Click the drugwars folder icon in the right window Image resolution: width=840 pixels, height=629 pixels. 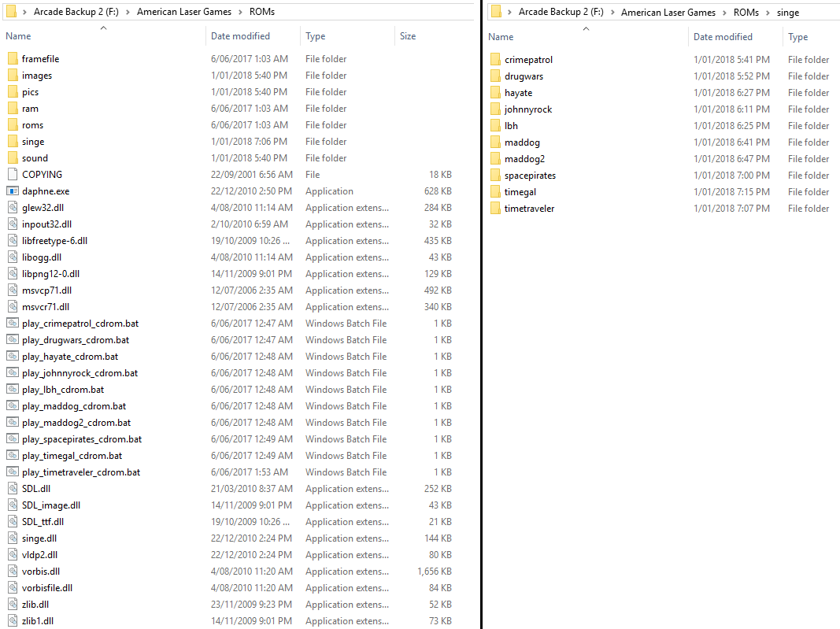coord(495,76)
